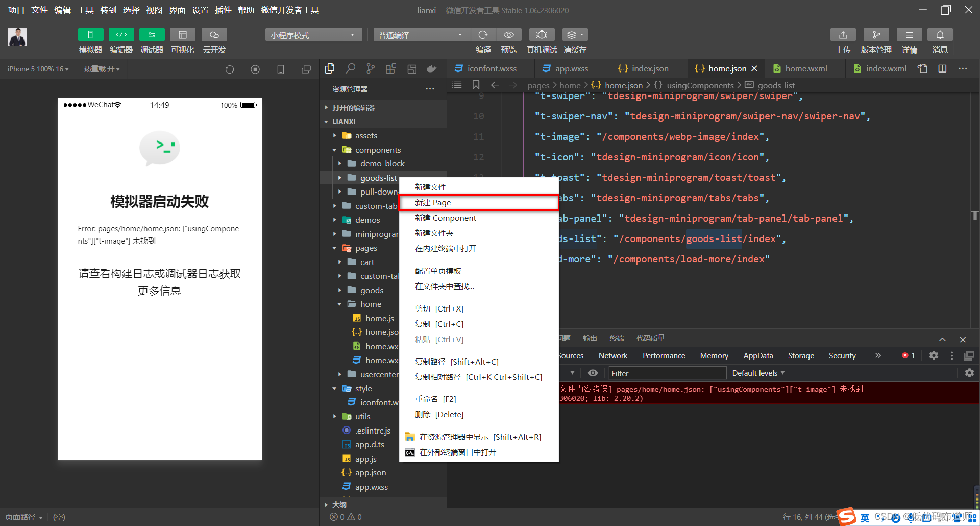Choose 在内建终端中打开 in context menu
This screenshot has height=526, width=980.
click(479, 248)
